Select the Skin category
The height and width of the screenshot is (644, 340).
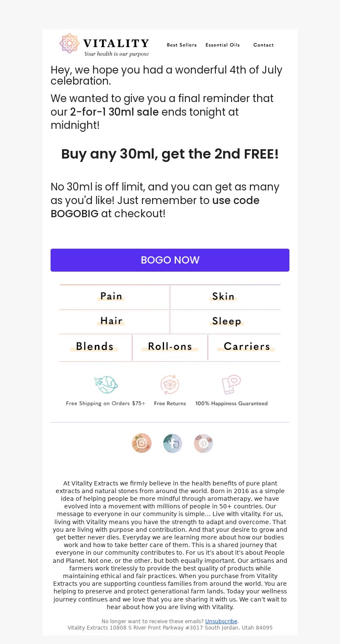point(224,296)
